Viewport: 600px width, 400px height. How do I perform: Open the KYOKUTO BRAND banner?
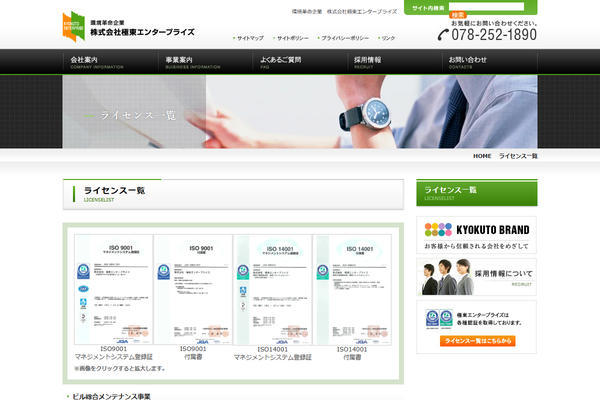476,235
